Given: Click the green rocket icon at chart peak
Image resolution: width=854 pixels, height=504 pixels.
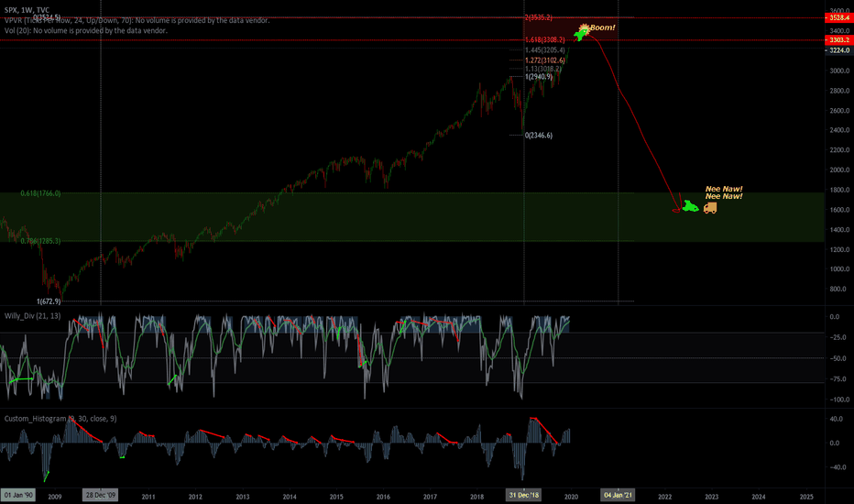Looking at the screenshot, I should 581,36.
